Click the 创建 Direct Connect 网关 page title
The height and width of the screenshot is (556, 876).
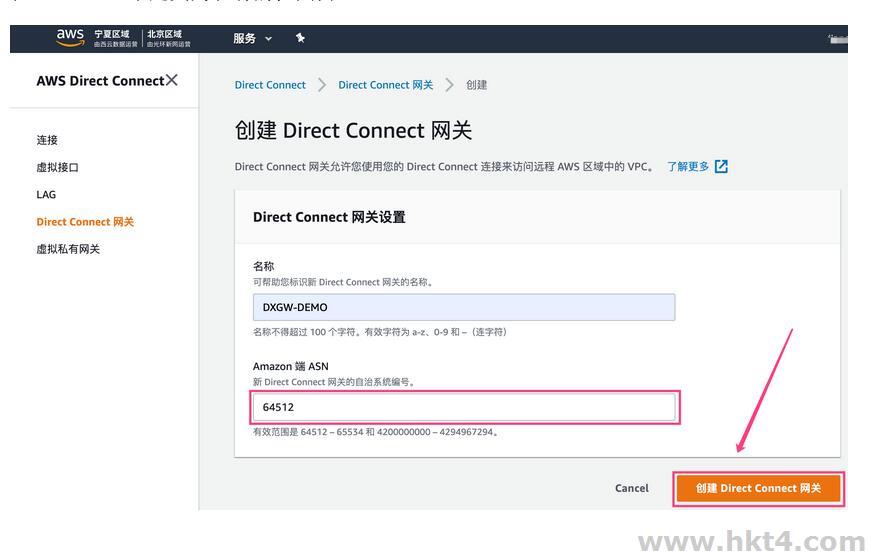pos(353,130)
